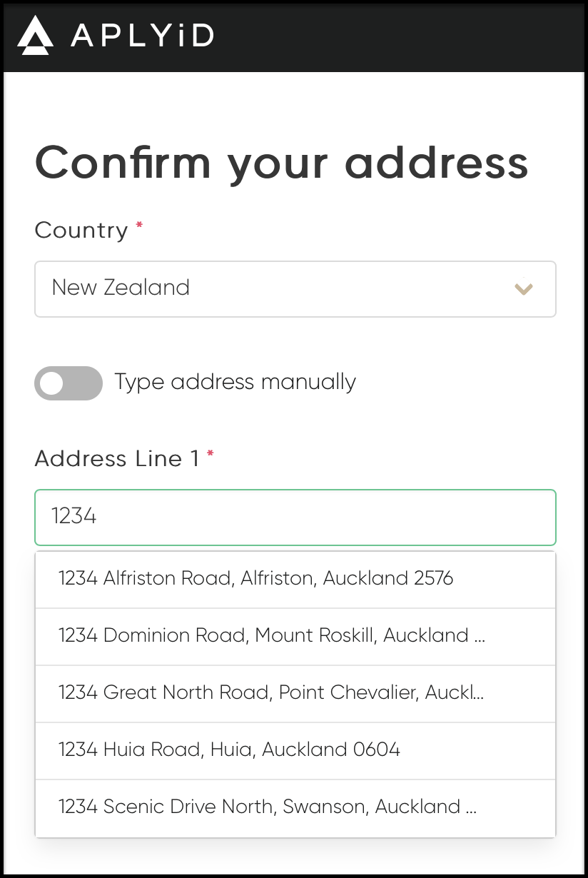Screen dimensions: 588x878
Task: Select 1234 Alfriston Road suggestion
Action: click(295, 580)
